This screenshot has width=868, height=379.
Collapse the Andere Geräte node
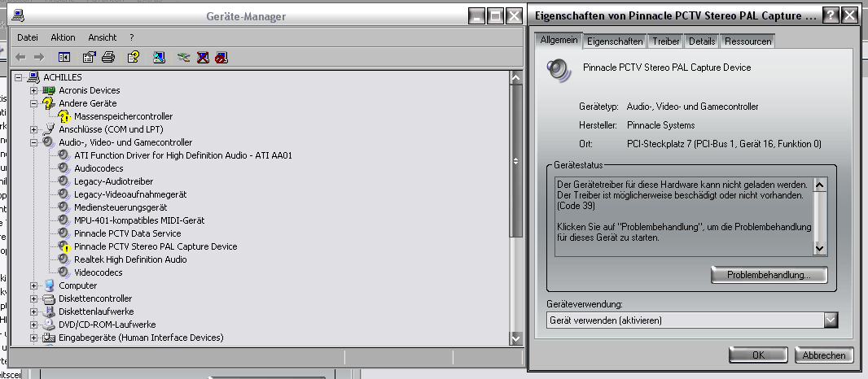(x=33, y=103)
